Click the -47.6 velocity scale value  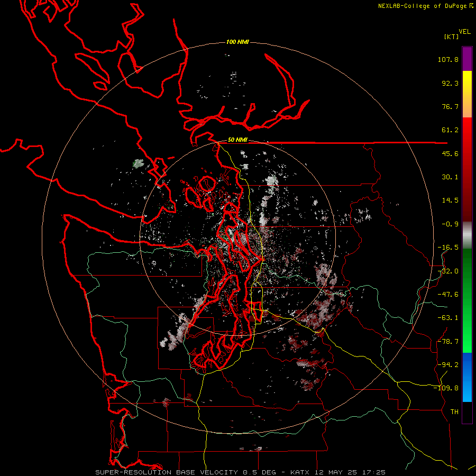[448, 295]
